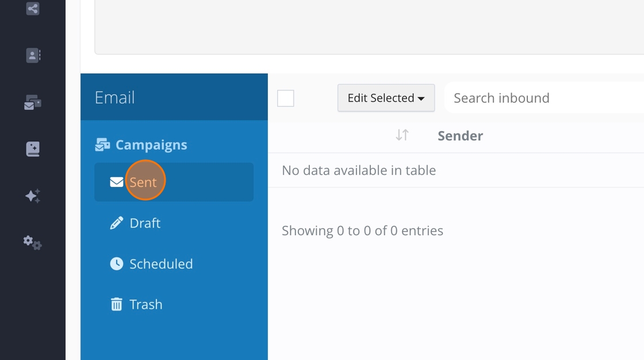Open the contacts icon in sidebar
The width and height of the screenshot is (644, 360).
pyautogui.click(x=33, y=55)
